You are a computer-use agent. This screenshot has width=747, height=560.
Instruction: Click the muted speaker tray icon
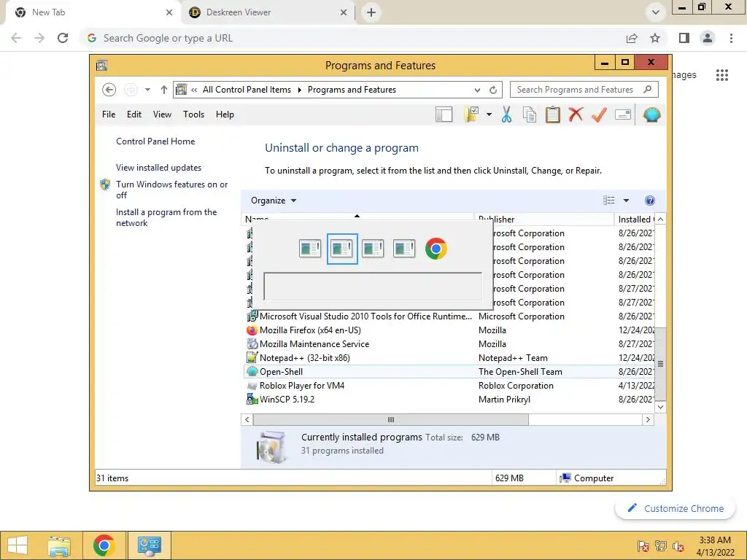pos(678,546)
